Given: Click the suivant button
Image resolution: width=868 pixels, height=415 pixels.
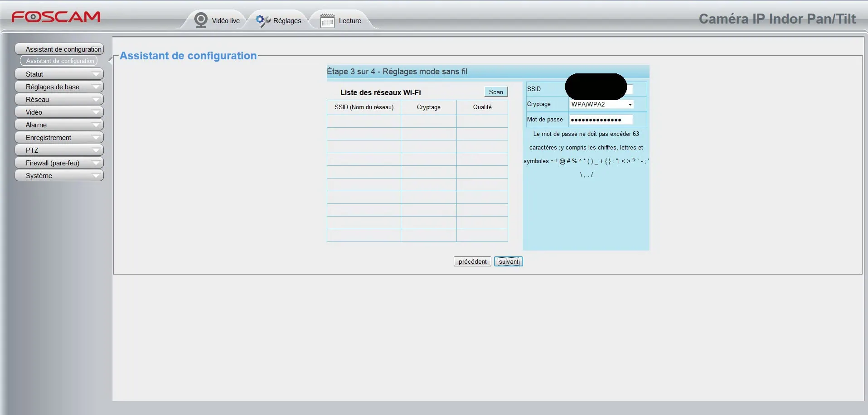Looking at the screenshot, I should (508, 261).
